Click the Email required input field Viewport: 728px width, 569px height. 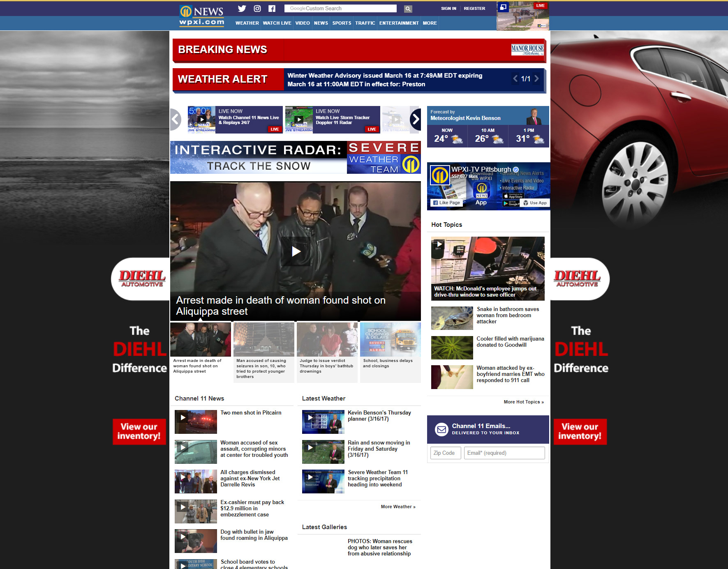504,453
